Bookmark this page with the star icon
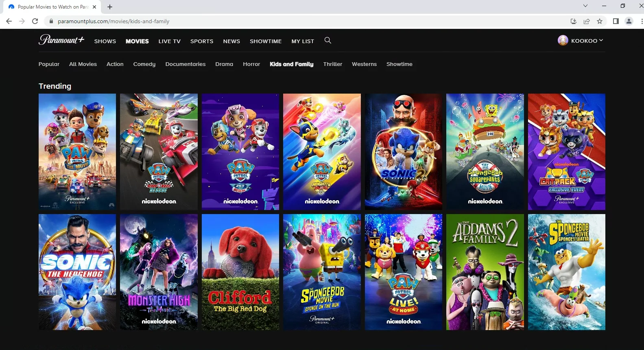This screenshot has width=644, height=350. 600,21
